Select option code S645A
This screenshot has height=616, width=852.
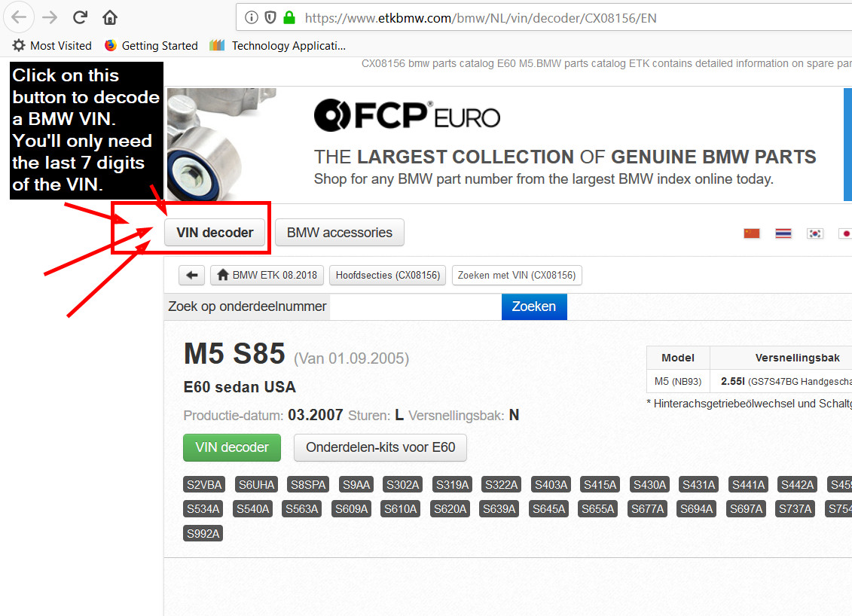549,509
